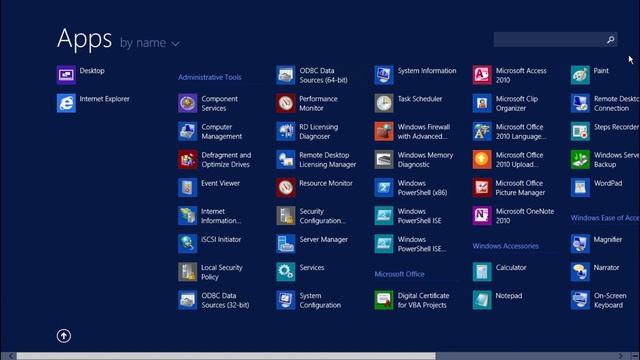Open Magnifier
This screenshot has height=360, width=640.
tap(597, 244)
